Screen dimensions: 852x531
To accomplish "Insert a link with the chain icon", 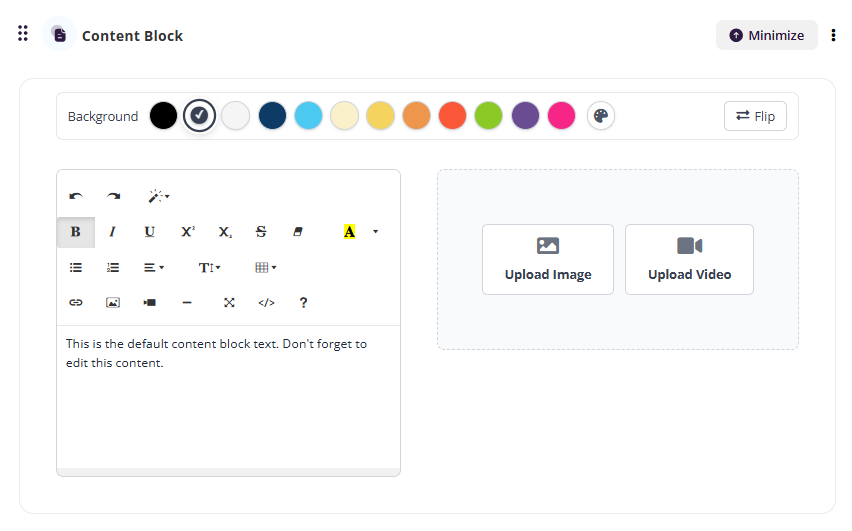I will 76,302.
